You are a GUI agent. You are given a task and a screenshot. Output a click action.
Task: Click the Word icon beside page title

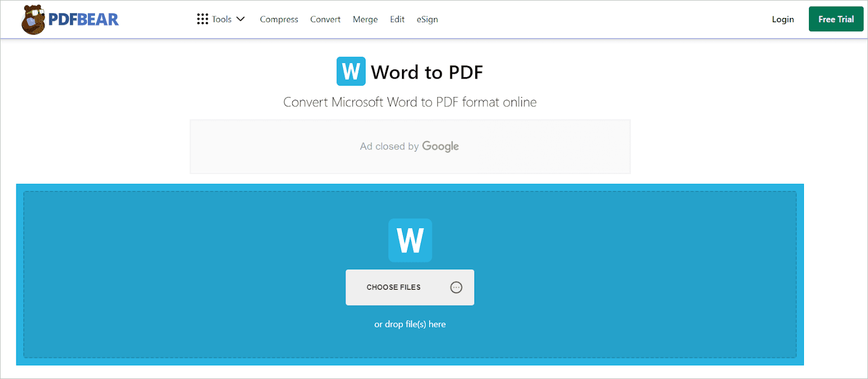[351, 72]
